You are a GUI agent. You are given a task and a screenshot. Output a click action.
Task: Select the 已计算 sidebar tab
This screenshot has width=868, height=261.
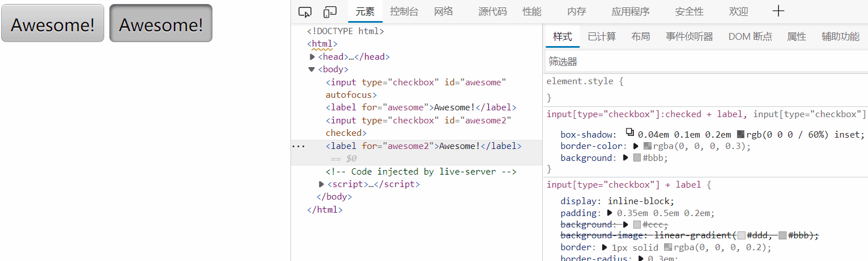tap(601, 36)
